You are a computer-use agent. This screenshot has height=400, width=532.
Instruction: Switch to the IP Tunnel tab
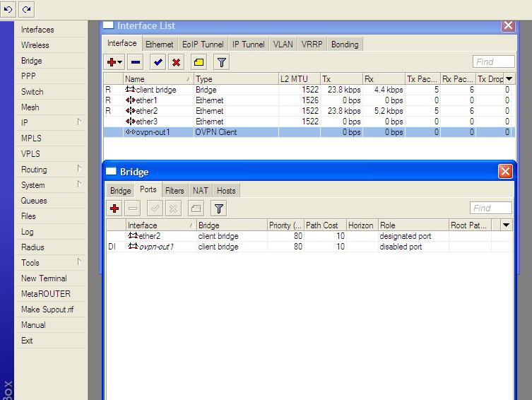(249, 45)
